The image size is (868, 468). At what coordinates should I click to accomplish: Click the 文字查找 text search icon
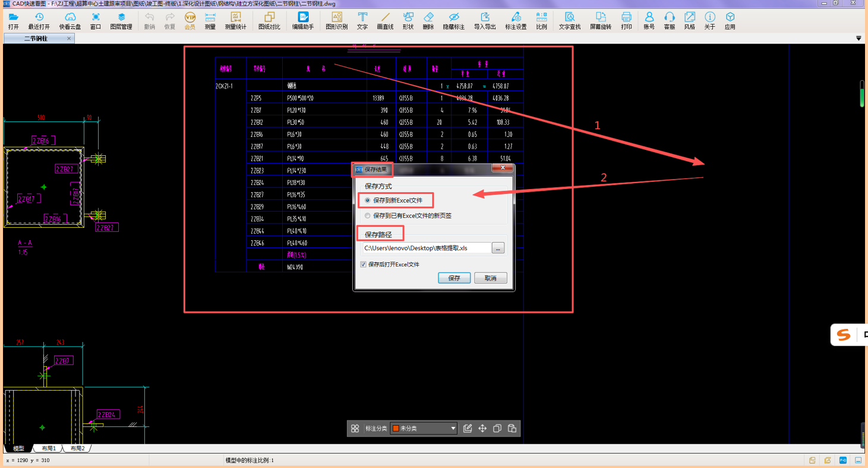[569, 21]
